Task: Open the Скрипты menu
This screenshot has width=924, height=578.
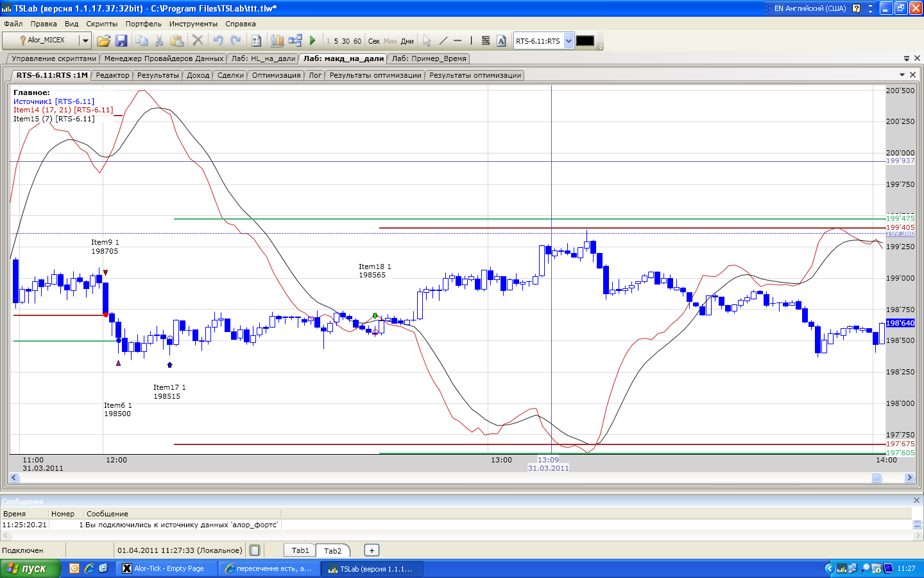Action: point(101,24)
